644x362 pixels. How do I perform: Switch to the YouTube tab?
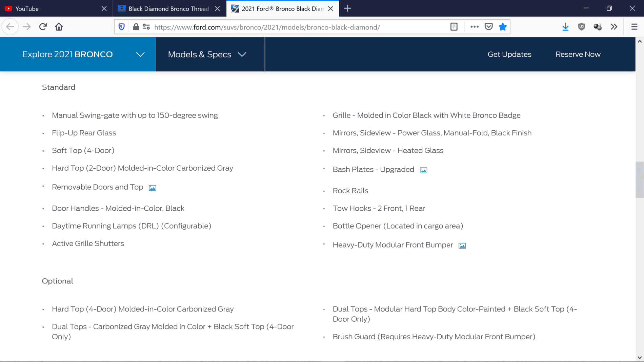56,8
